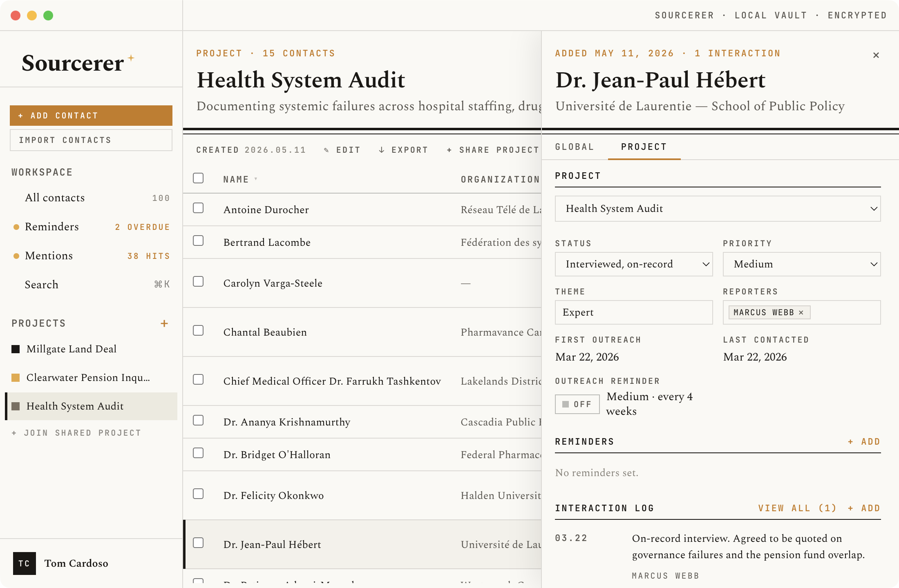Screen dimensions: 899x588
Task: Click Tom Cardoso user name
Action: tap(76, 563)
